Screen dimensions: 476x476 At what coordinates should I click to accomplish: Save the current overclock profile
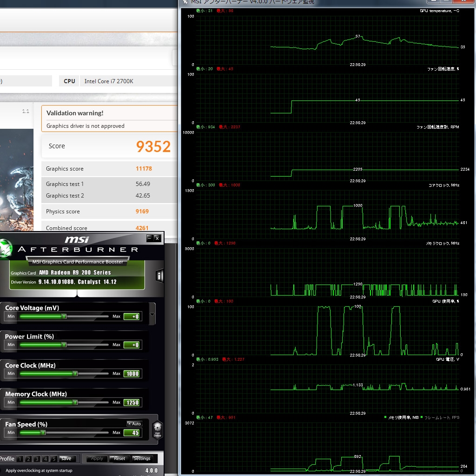tap(66, 459)
